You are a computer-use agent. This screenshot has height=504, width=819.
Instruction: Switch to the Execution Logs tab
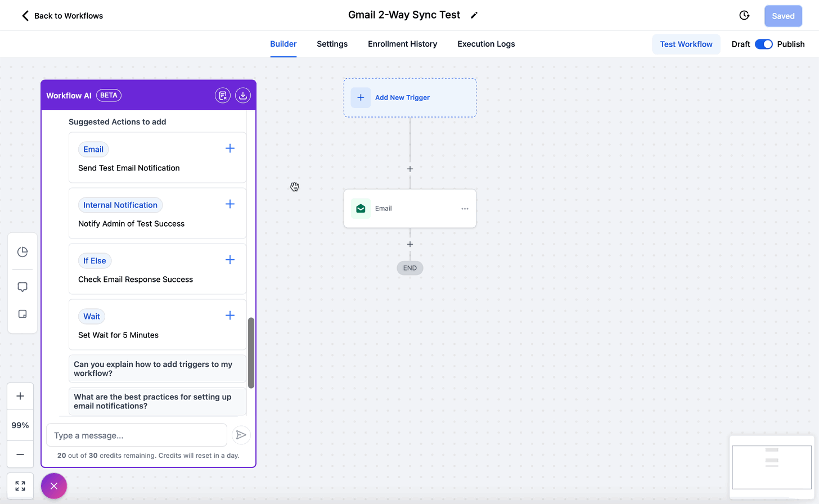[x=486, y=44]
